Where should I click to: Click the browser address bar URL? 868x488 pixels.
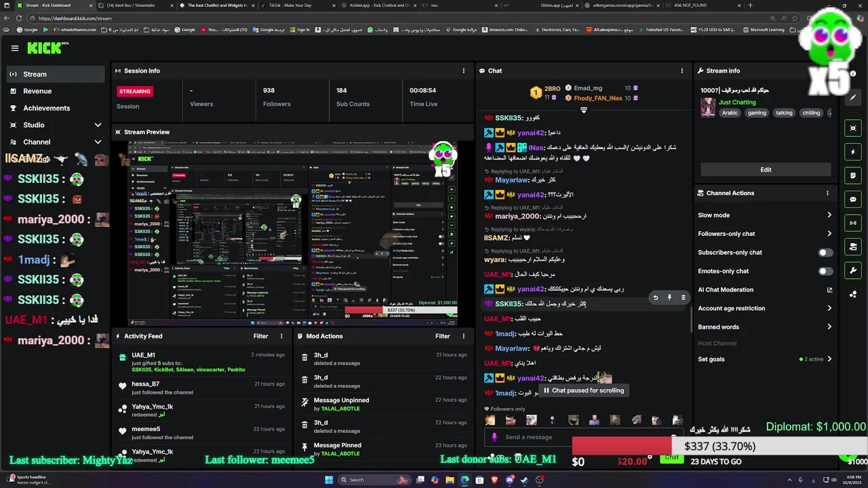pyautogui.click(x=76, y=18)
